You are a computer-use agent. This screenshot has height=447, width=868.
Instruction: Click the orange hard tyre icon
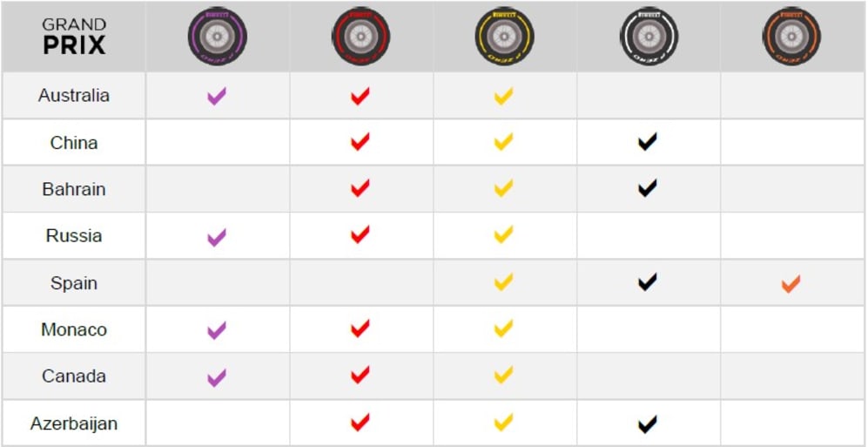791,37
